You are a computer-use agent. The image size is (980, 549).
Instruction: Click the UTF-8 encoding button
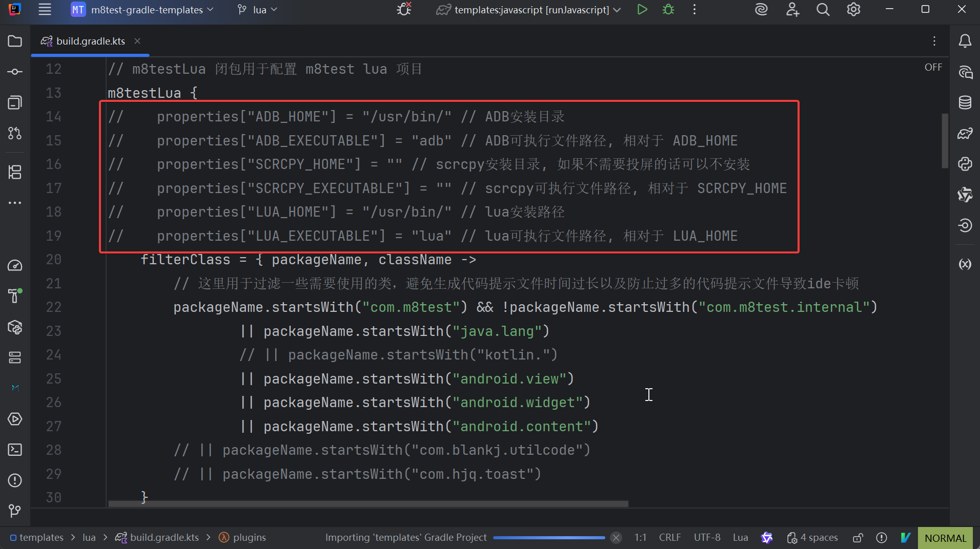pos(707,538)
